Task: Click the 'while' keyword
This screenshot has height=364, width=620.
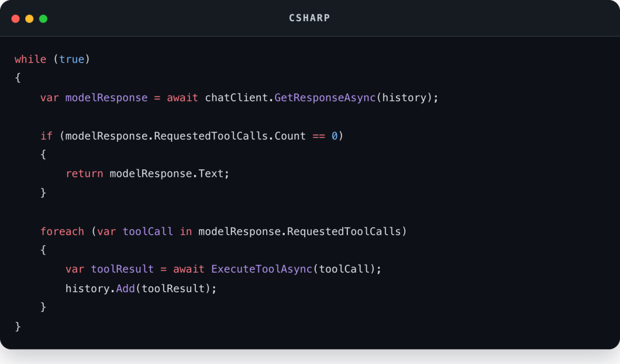Action: pos(30,59)
